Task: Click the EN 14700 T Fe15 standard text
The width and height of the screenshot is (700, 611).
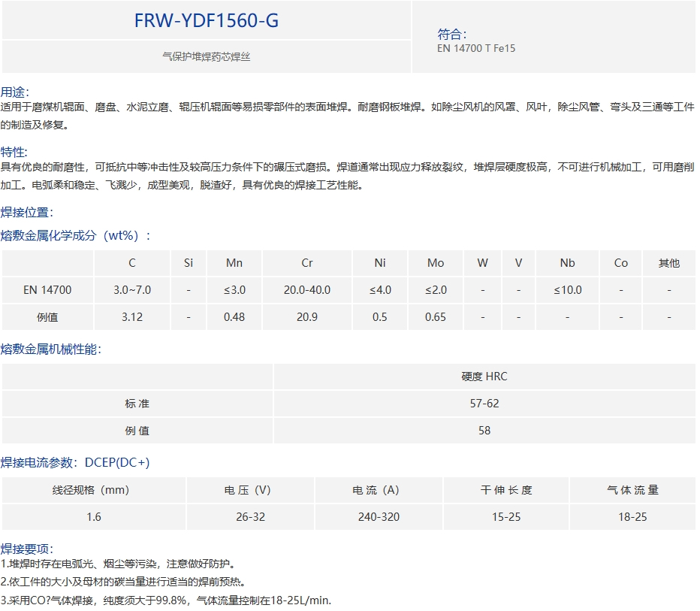Action: pos(476,48)
